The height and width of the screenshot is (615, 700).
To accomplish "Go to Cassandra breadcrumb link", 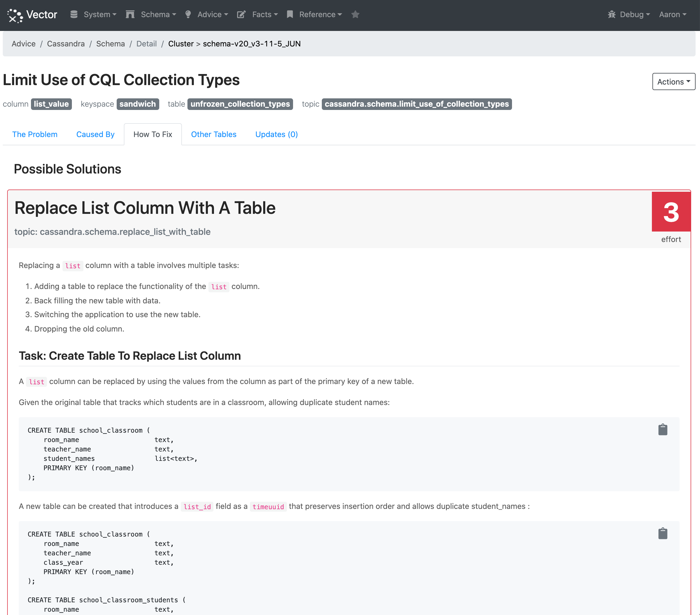I will (66, 44).
